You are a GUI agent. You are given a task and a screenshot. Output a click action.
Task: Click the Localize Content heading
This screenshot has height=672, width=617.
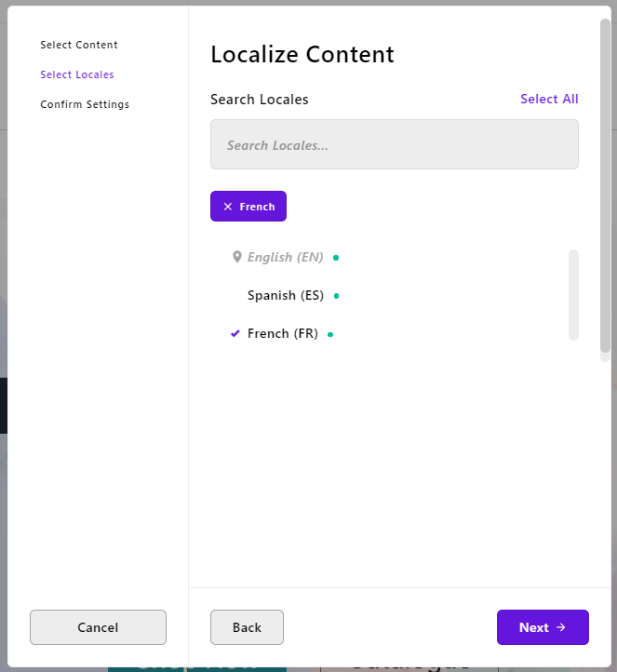(x=302, y=54)
